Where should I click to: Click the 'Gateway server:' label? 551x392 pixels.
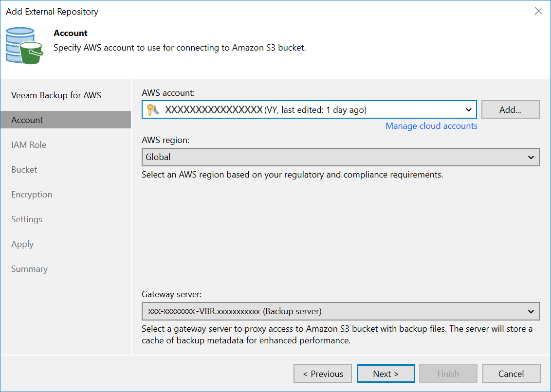(171, 294)
